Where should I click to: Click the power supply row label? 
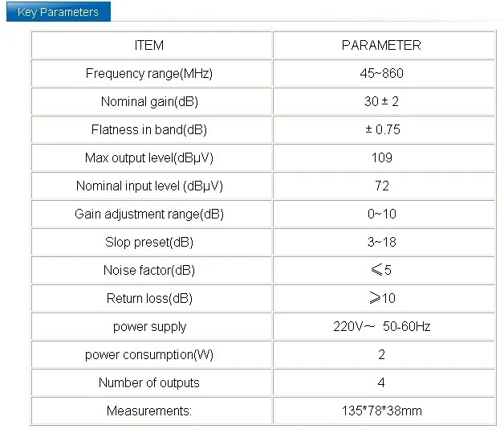pos(150,327)
